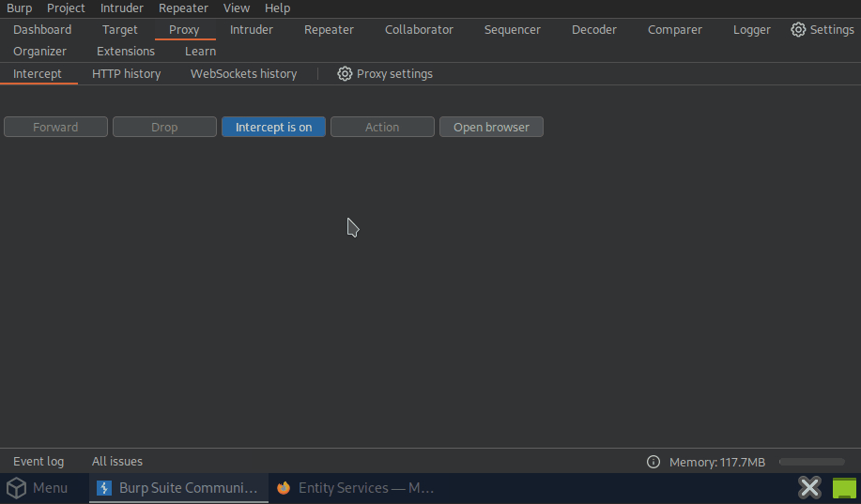
Task: Open Proxy settings gear icon
Action: pos(345,73)
